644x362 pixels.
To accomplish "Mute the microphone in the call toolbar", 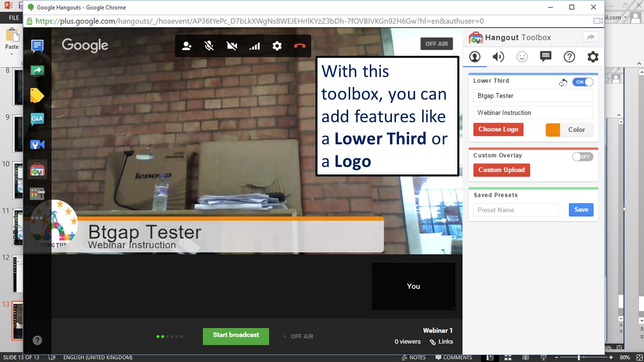I will pos(209,46).
